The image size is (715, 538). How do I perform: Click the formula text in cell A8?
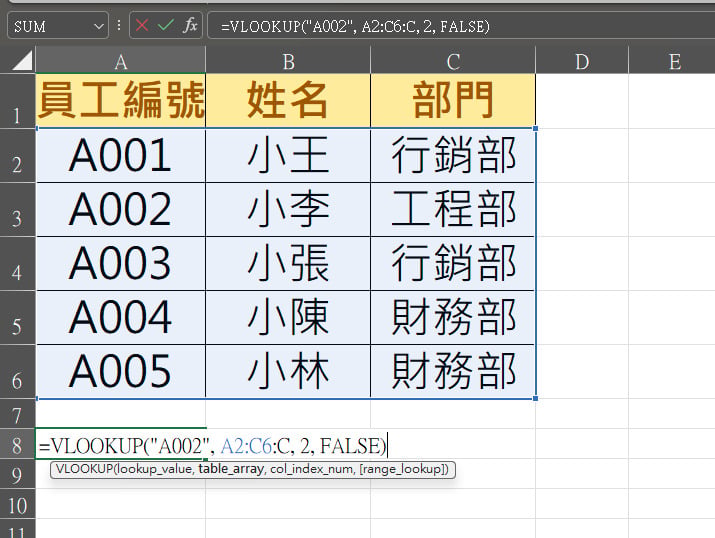coord(212,445)
